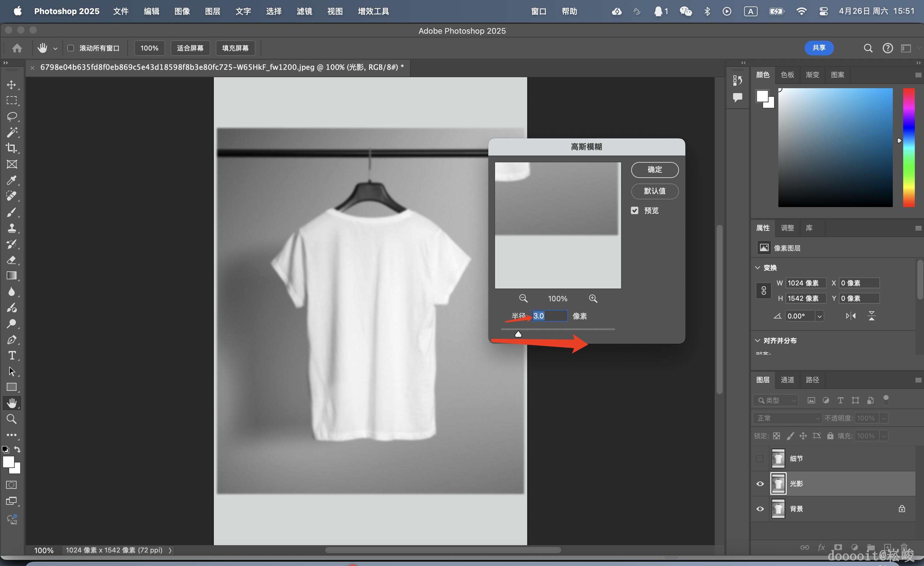Uncheck the 预览 preview checkbox
924x566 pixels.
pyautogui.click(x=635, y=210)
